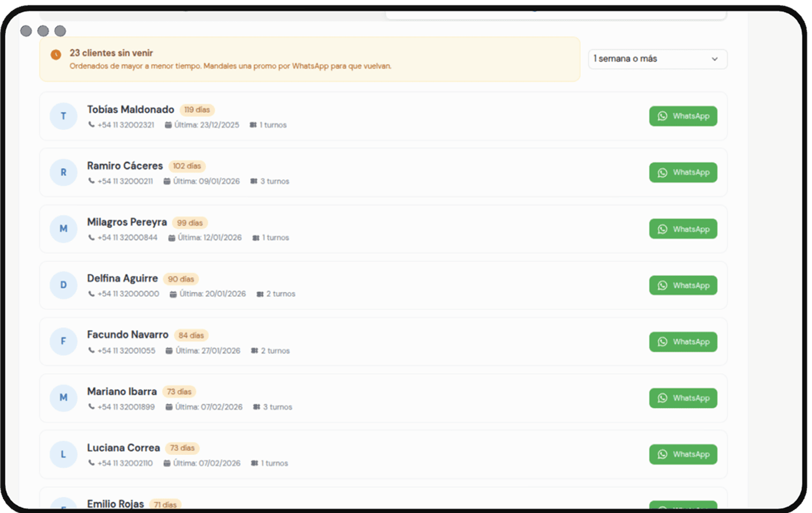Click the phone icon in Ramiro Cáceres's row
This screenshot has width=812, height=513.
coord(91,181)
